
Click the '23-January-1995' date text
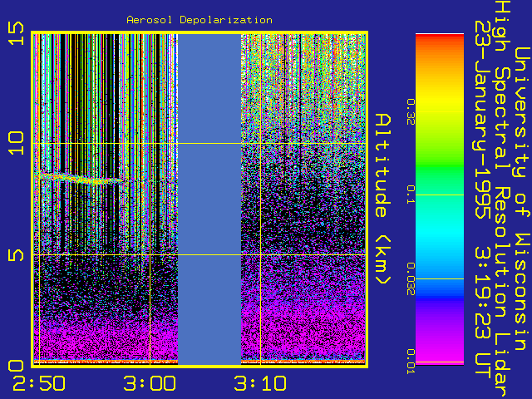(x=483, y=119)
